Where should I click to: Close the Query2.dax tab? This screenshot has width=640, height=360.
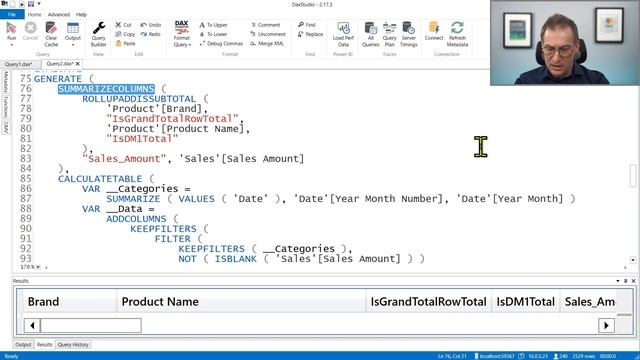[78, 64]
